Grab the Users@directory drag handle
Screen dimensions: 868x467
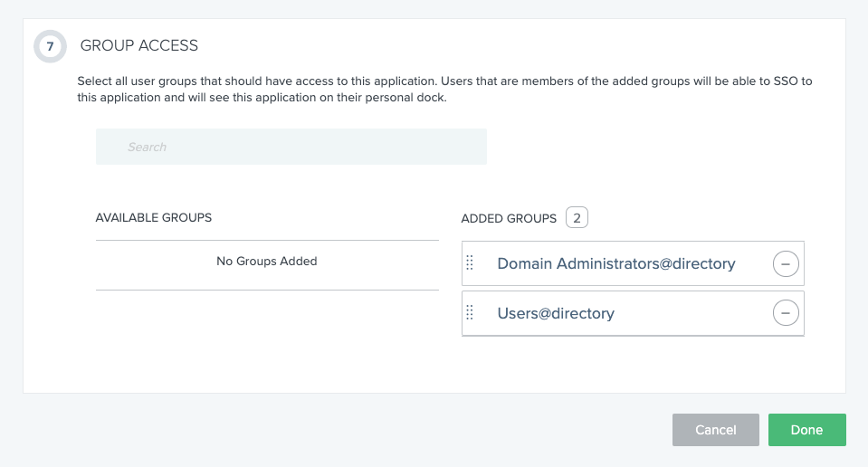click(470, 313)
